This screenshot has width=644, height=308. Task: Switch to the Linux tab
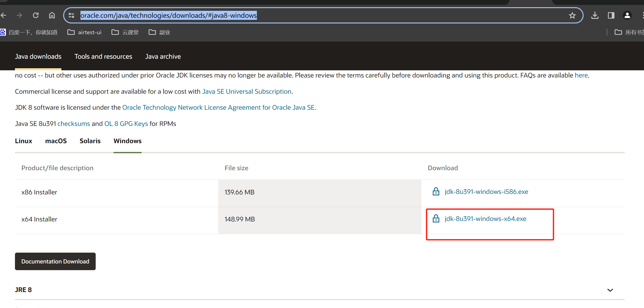coord(23,141)
